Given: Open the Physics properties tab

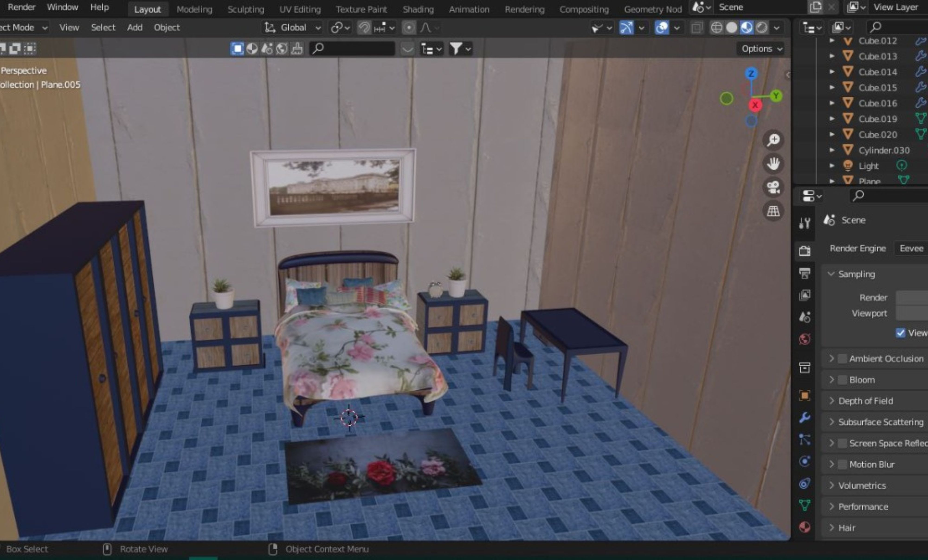Looking at the screenshot, I should [x=805, y=461].
